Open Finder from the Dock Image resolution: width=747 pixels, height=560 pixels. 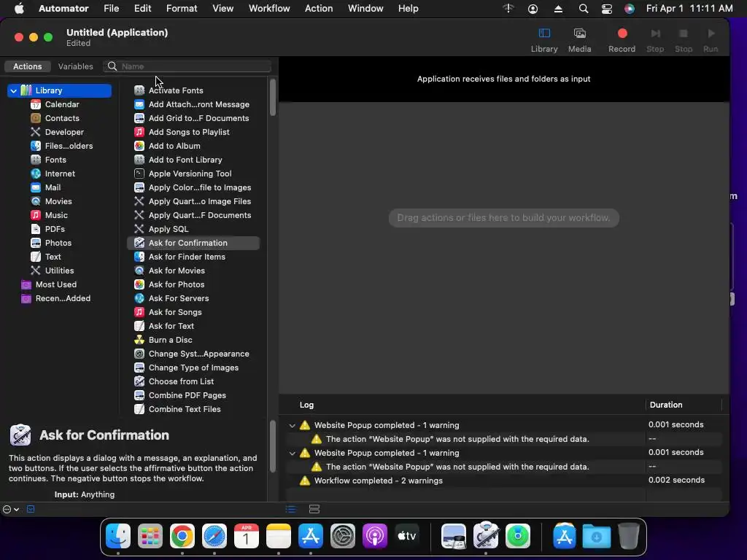coord(117,537)
